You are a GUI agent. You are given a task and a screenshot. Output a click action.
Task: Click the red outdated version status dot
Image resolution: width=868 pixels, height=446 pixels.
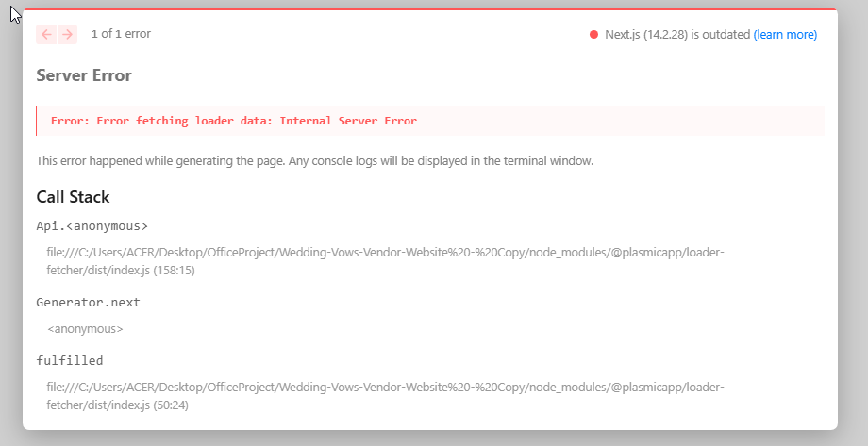(593, 35)
